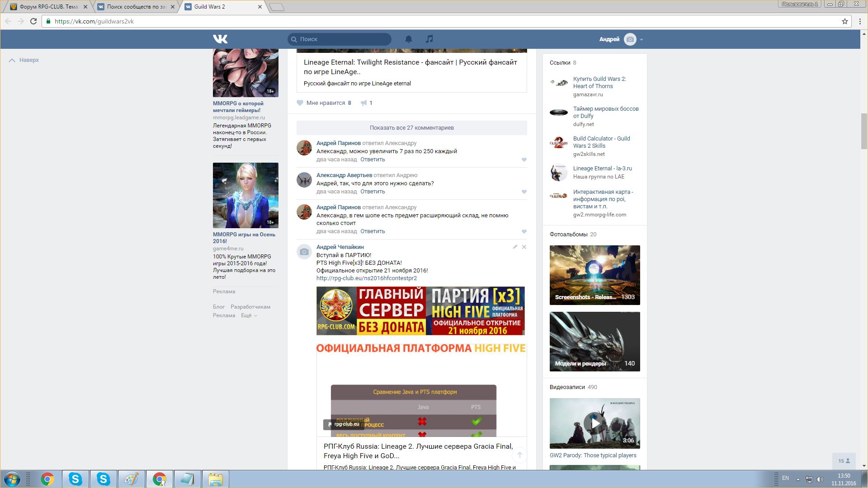Viewport: 868px width, 488px height.
Task: Open the Модели и рендеры album
Action: tap(595, 342)
